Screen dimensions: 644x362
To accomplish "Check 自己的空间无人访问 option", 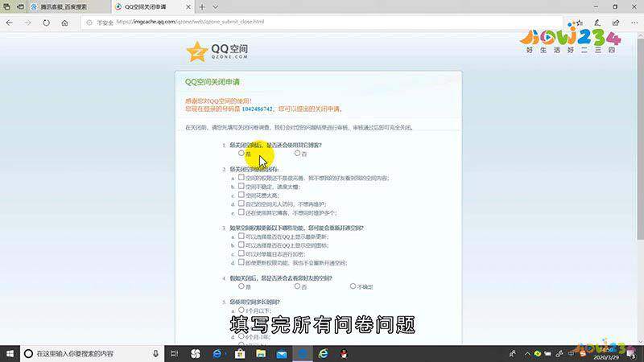I will point(241,204).
